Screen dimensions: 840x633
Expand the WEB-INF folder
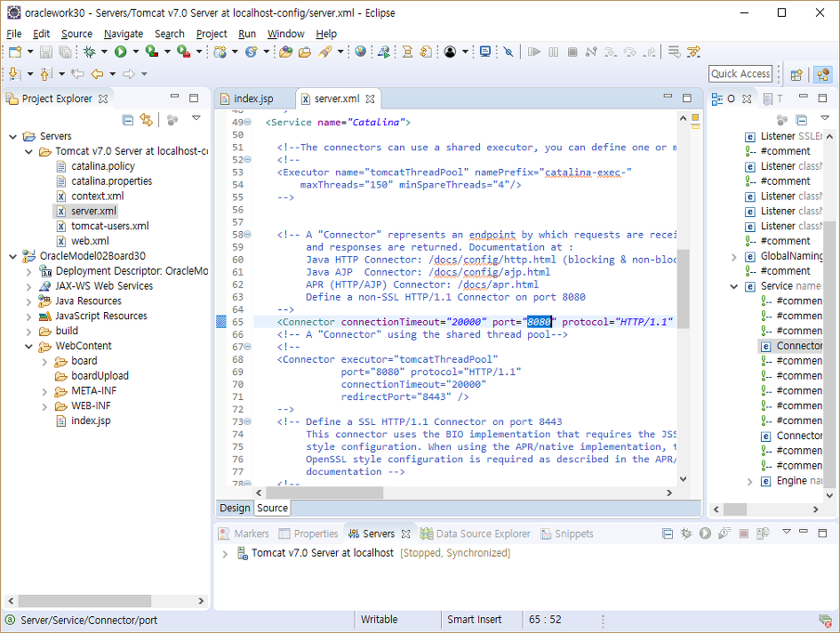coord(45,407)
